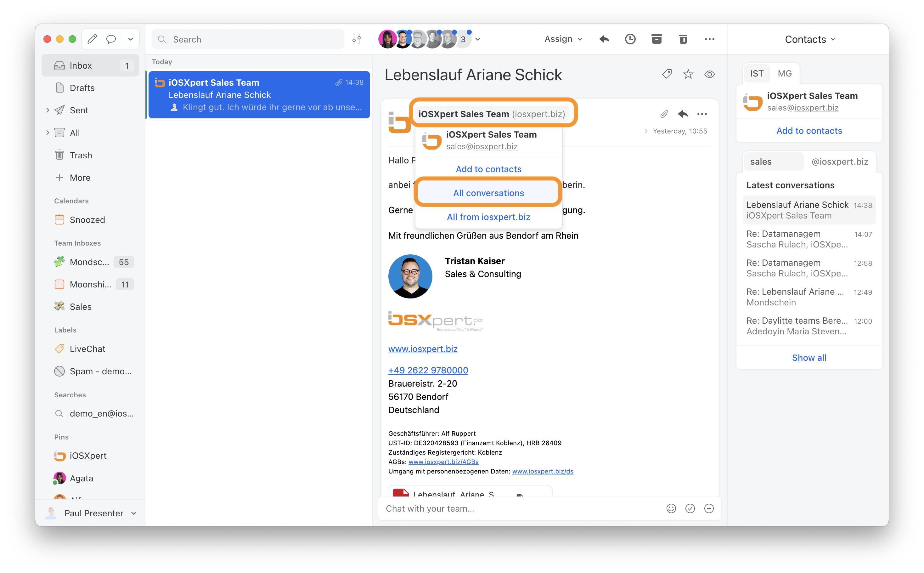Open the message header ellipsis menu
Viewport: 924px width, 573px height.
[x=701, y=114]
